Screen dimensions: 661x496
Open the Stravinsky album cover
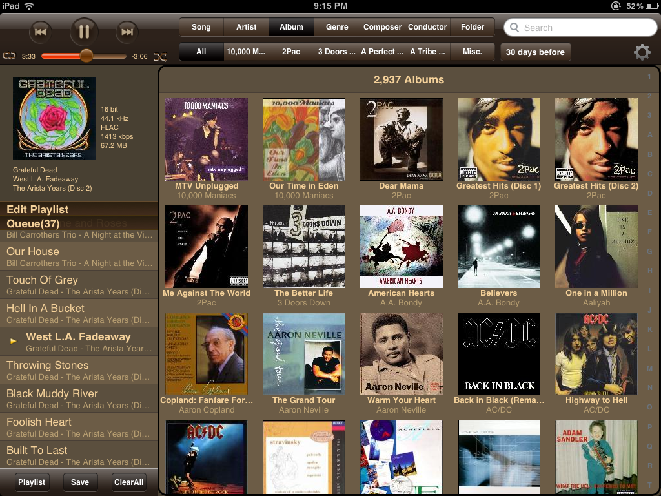click(304, 457)
